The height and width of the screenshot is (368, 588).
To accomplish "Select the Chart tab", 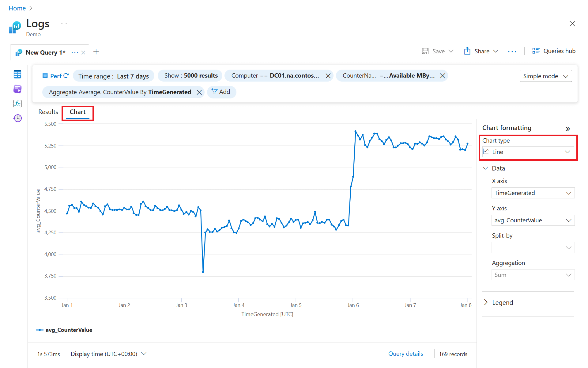I will [x=77, y=112].
